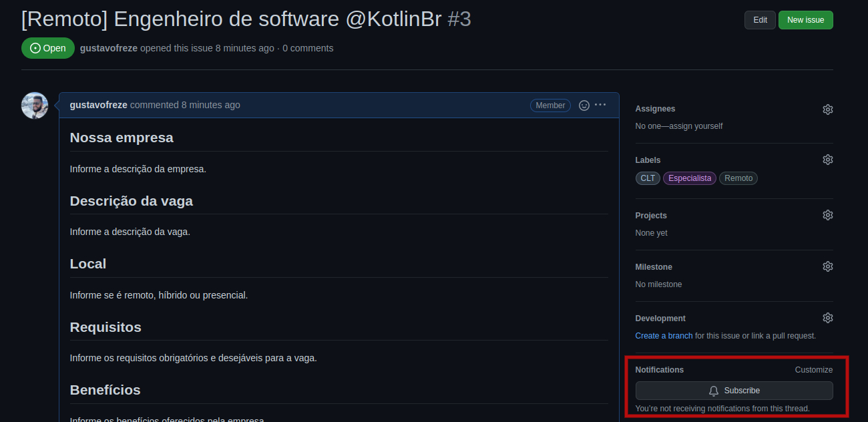This screenshot has width=868, height=422.
Task: Click 'Informe se é remoto, híbrido ou presencial.'
Action: pos(159,295)
